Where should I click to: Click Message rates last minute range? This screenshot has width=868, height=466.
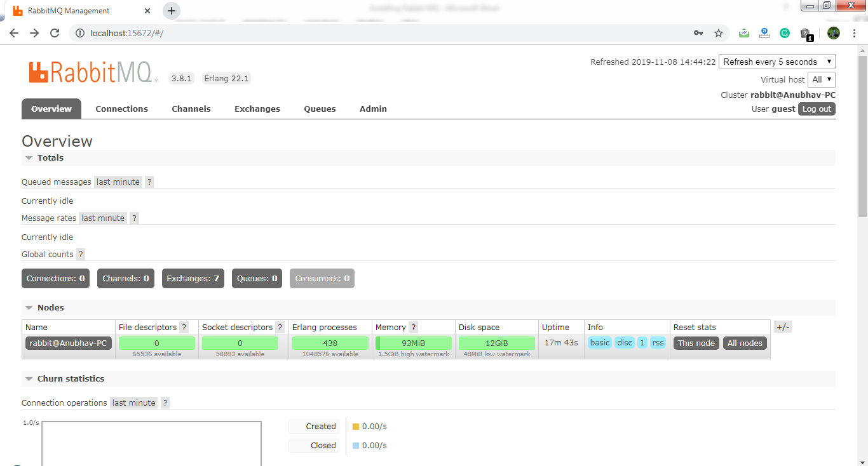(103, 218)
